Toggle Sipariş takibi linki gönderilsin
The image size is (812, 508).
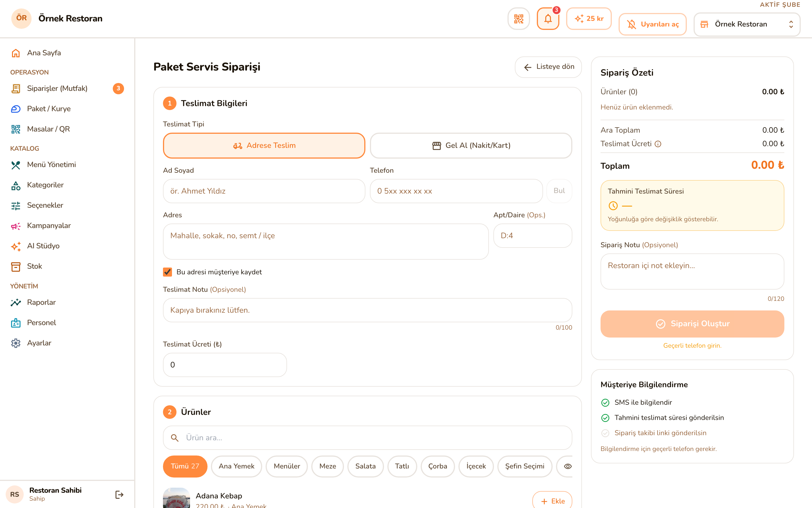[653, 433]
